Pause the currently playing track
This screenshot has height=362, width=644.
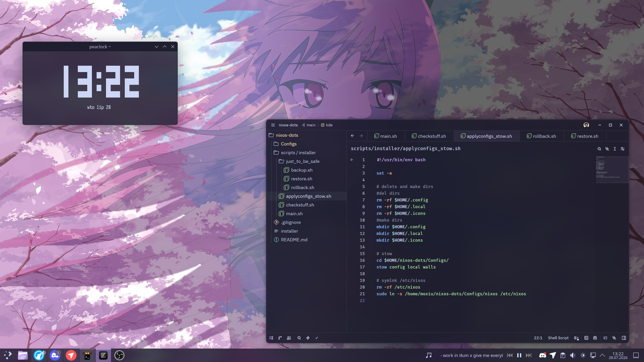[519, 355]
